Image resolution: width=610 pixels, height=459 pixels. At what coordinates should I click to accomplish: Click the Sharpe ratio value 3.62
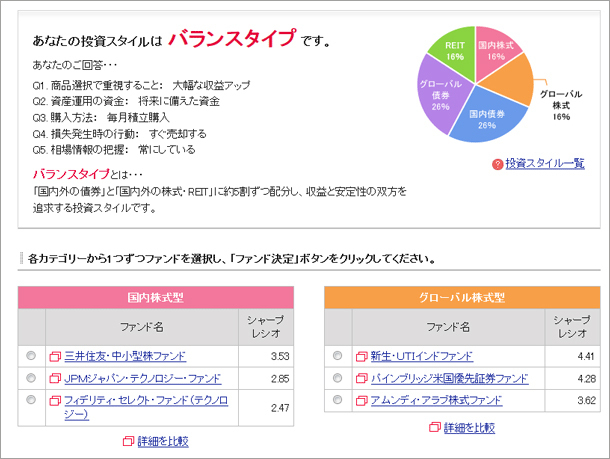tap(586, 400)
